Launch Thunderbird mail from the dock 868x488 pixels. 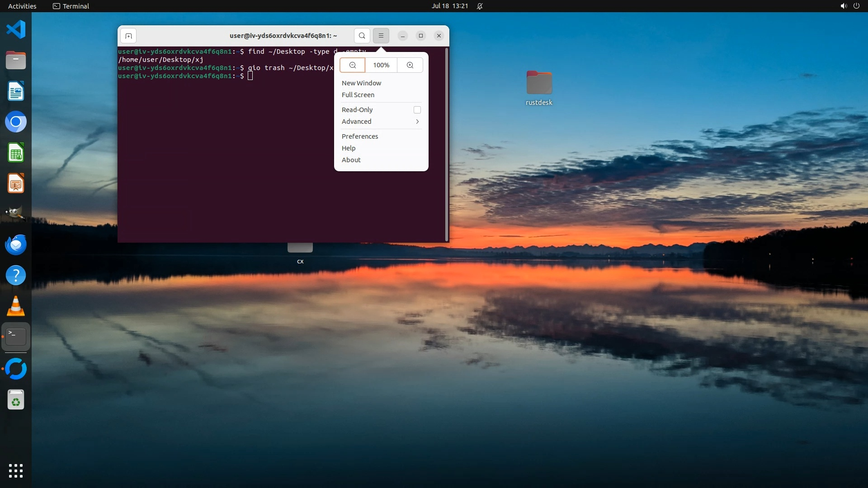coord(16,244)
